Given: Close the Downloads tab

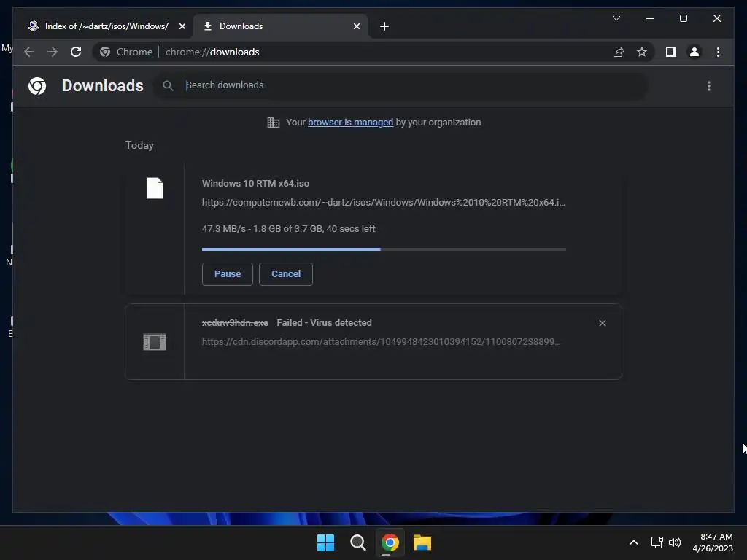Looking at the screenshot, I should pyautogui.click(x=356, y=26).
